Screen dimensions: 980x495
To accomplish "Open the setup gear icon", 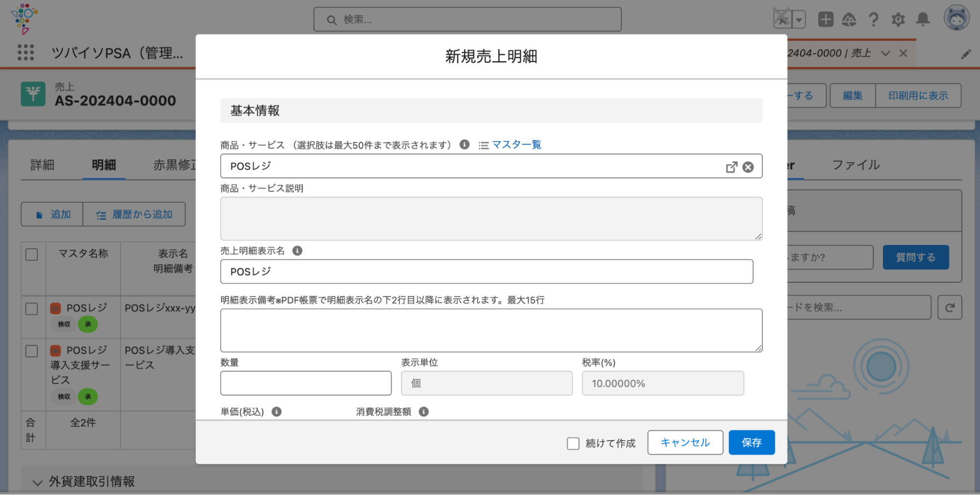I will point(898,20).
